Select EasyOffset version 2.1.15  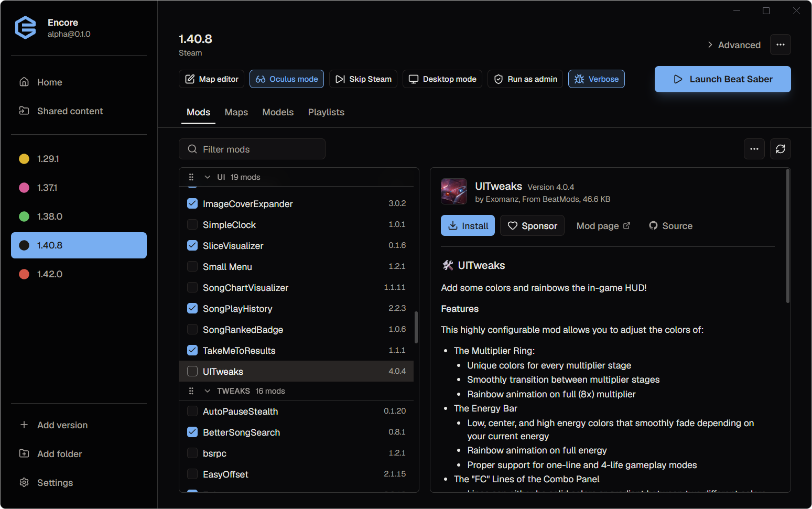(x=395, y=474)
